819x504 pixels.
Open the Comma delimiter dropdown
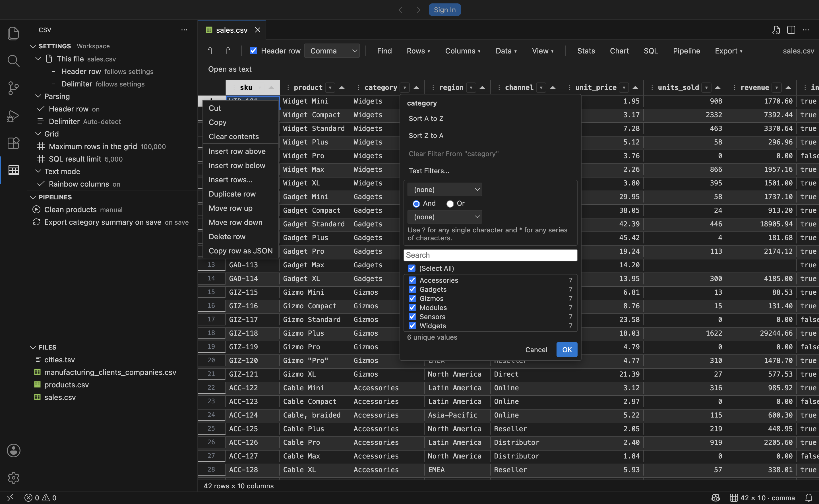pyautogui.click(x=332, y=51)
